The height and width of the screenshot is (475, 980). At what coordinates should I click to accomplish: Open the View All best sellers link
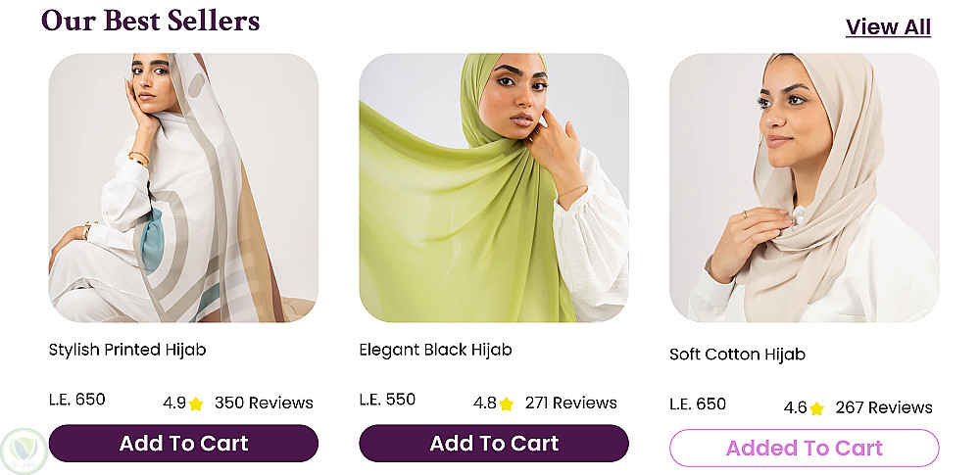(x=888, y=27)
